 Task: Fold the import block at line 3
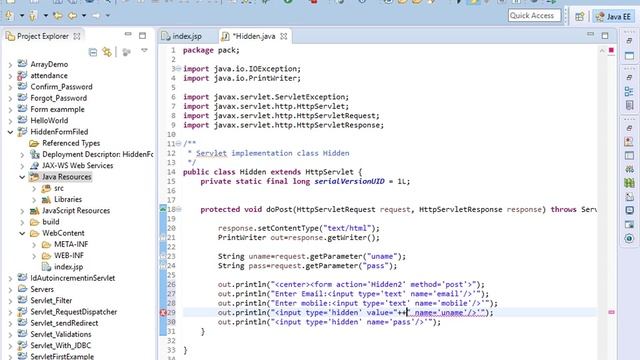(x=178, y=69)
